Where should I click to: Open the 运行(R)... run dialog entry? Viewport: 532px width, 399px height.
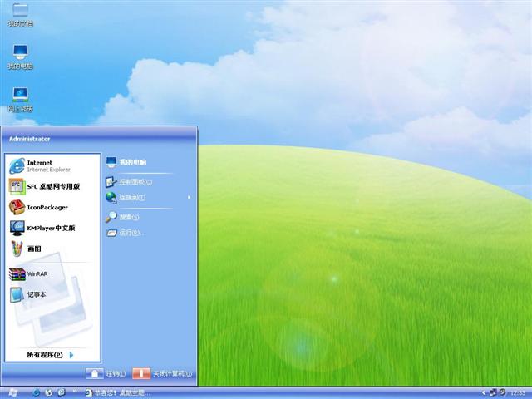pyautogui.click(x=126, y=233)
